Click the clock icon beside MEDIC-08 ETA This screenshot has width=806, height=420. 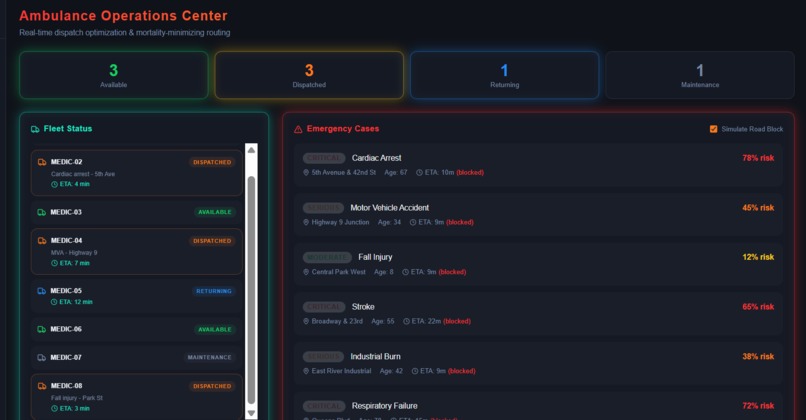point(54,409)
